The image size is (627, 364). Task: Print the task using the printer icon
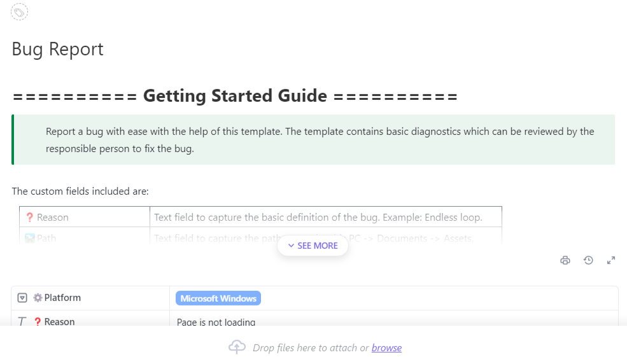pos(565,260)
